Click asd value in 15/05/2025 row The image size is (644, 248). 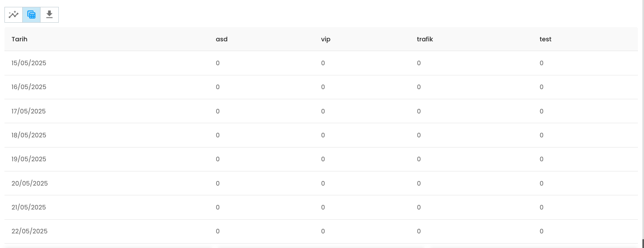(x=218, y=63)
